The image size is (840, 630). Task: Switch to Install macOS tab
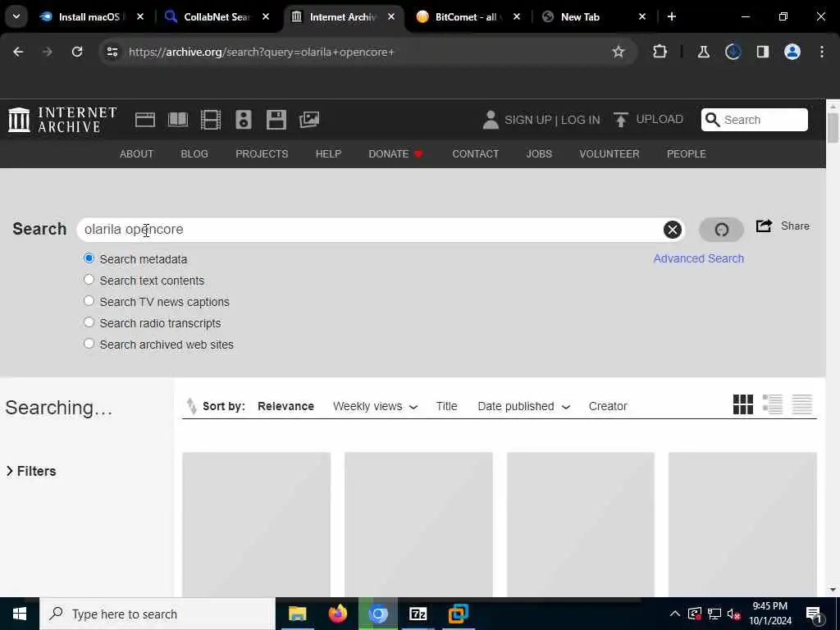(89, 16)
